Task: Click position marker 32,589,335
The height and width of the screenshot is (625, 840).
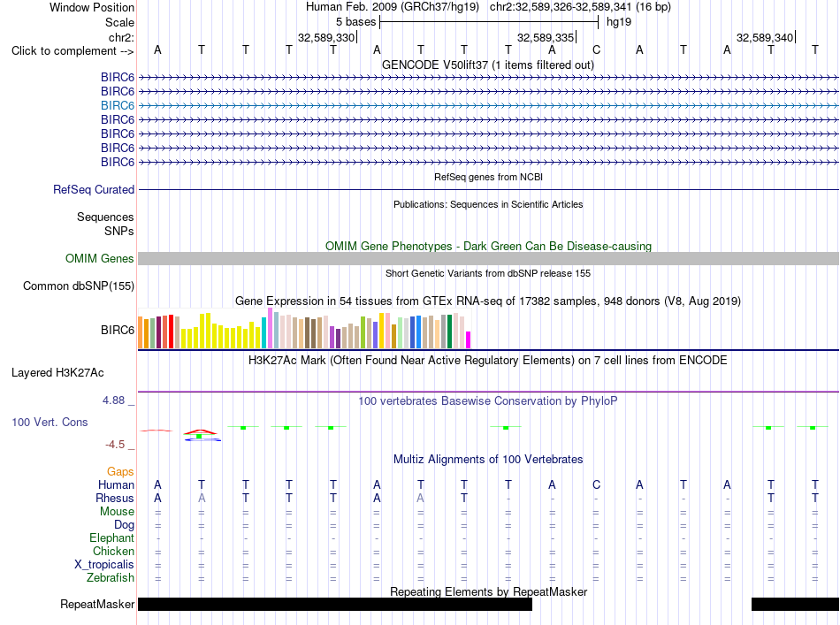Action: coord(546,37)
